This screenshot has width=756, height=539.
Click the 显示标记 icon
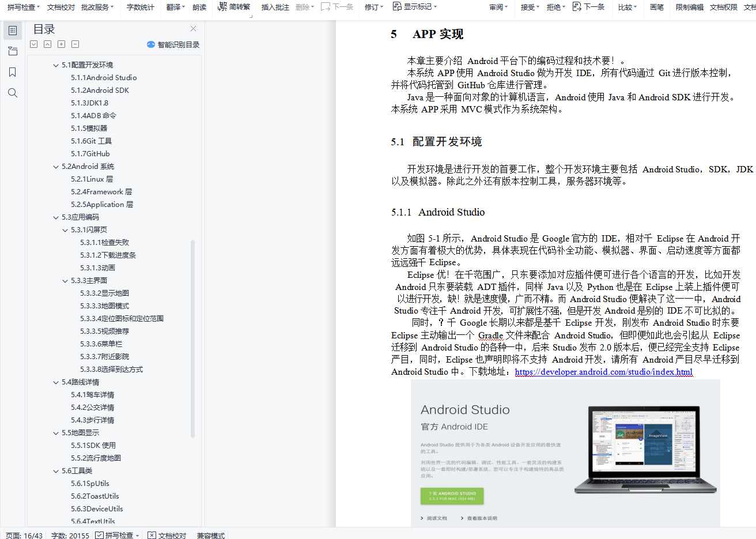click(397, 6)
